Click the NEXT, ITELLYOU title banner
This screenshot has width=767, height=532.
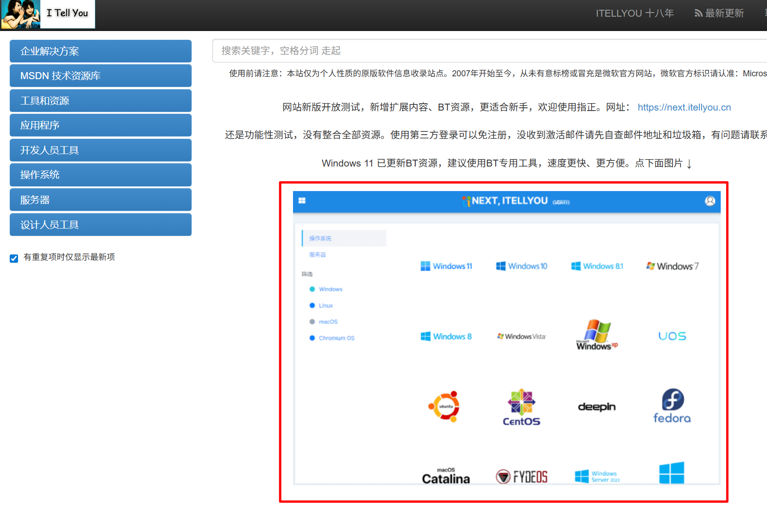coord(516,201)
